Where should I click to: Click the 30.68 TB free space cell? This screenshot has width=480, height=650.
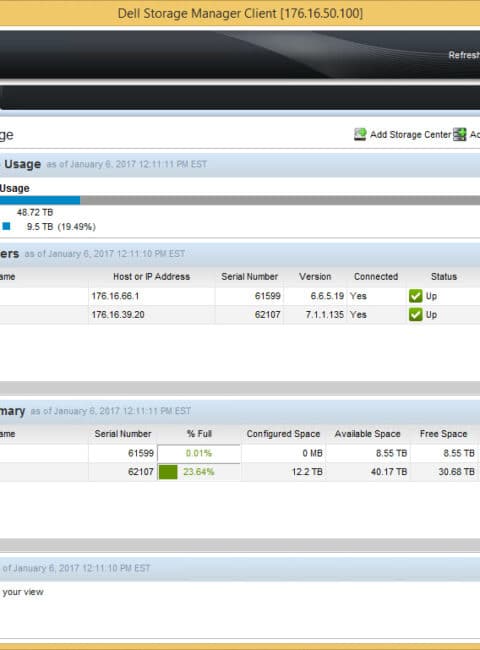tap(444, 472)
